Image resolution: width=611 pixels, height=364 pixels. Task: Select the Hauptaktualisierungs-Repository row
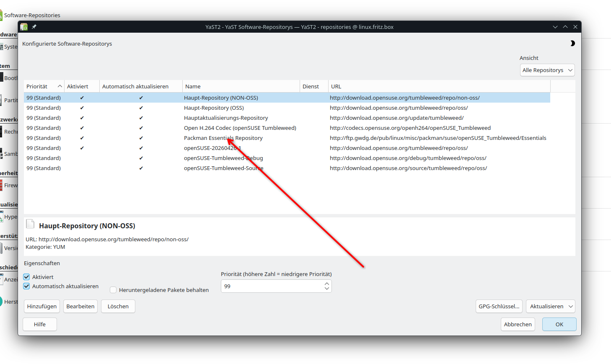click(x=287, y=118)
